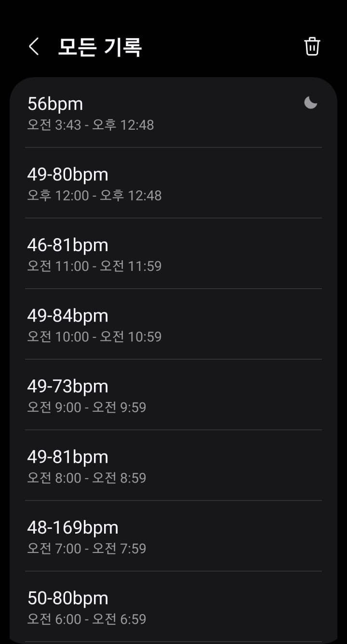347x644 pixels.
Task: Tap time range 오전 3:43 - 오후 12:48
Action: click(91, 125)
